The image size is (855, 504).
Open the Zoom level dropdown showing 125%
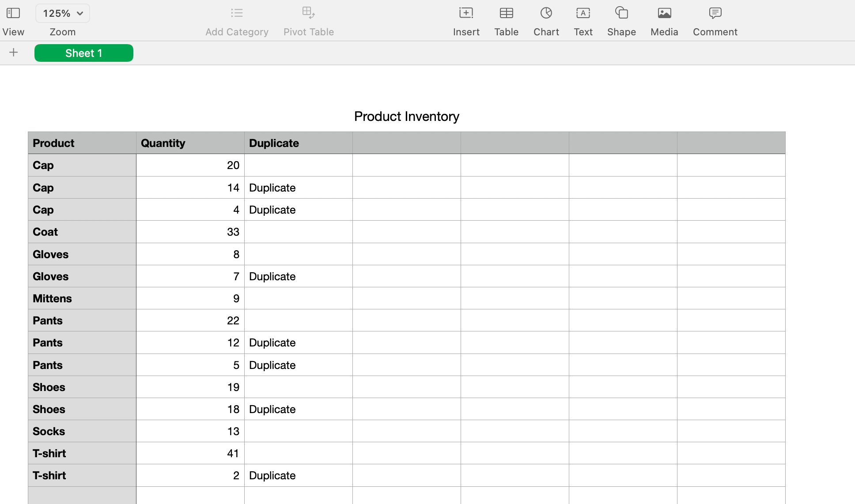tap(62, 13)
